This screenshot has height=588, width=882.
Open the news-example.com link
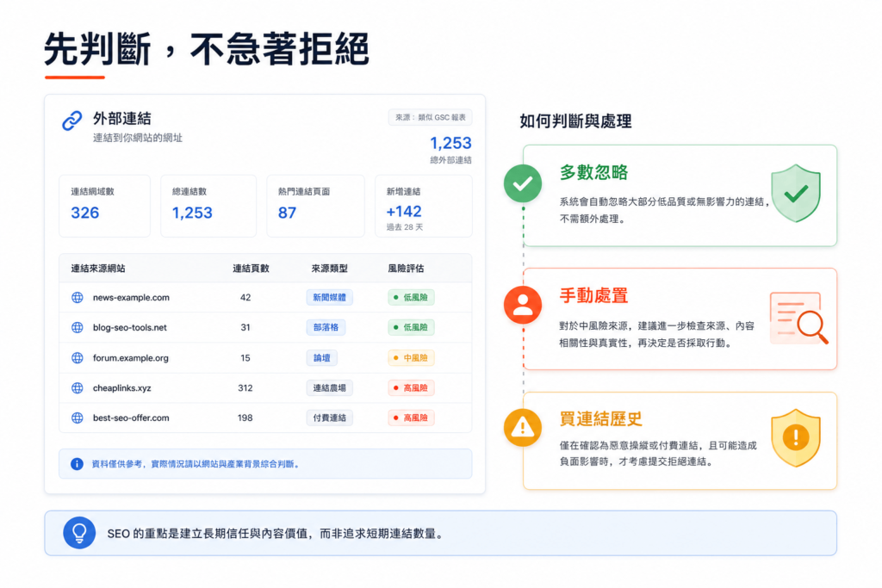(x=131, y=297)
